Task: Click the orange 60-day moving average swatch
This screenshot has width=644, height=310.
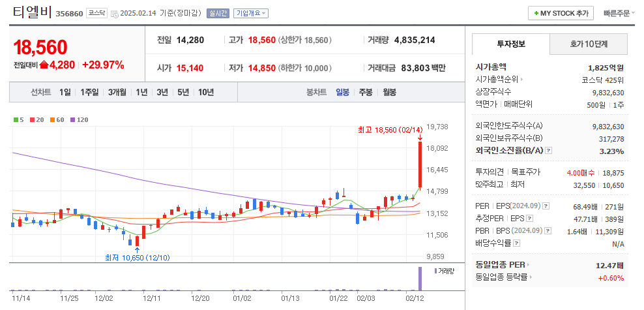Action: tap(53, 120)
